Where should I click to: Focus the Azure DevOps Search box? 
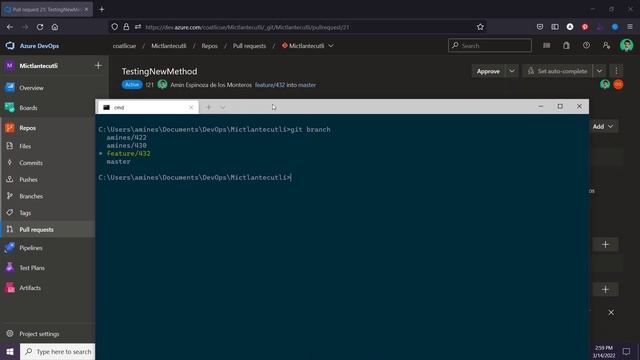click(489, 45)
